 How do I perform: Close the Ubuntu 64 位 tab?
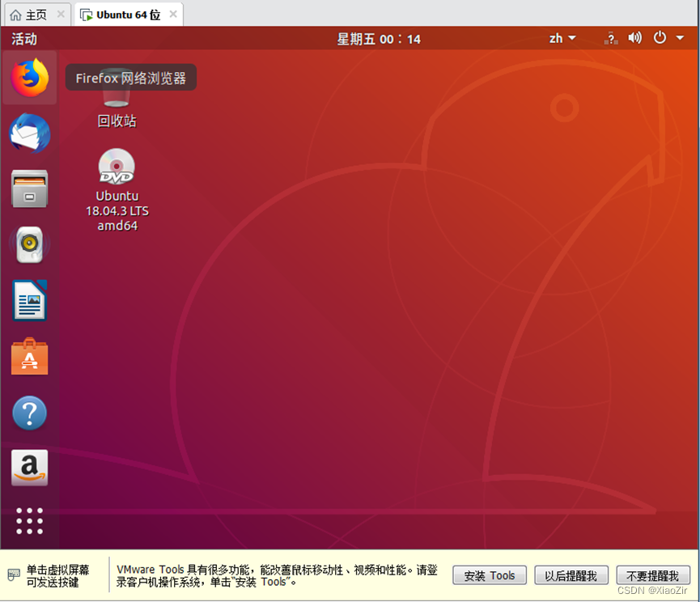click(173, 15)
